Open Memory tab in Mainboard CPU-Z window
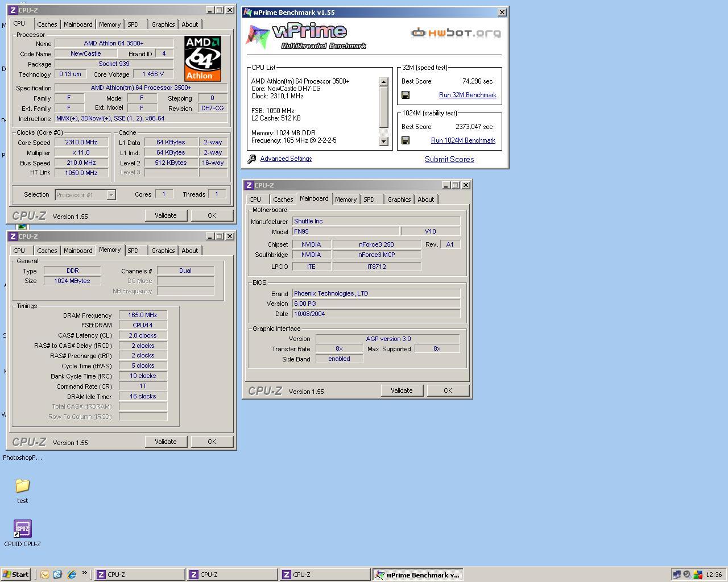 (x=346, y=199)
